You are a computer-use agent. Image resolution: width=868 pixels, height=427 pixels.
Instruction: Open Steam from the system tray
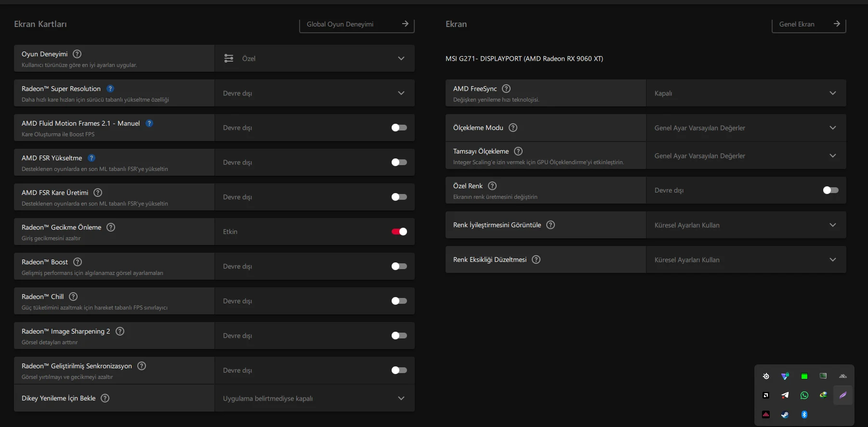[785, 414]
